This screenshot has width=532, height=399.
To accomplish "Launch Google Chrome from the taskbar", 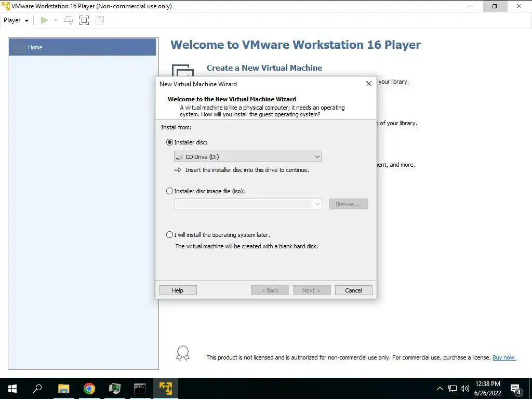I will (x=89, y=389).
